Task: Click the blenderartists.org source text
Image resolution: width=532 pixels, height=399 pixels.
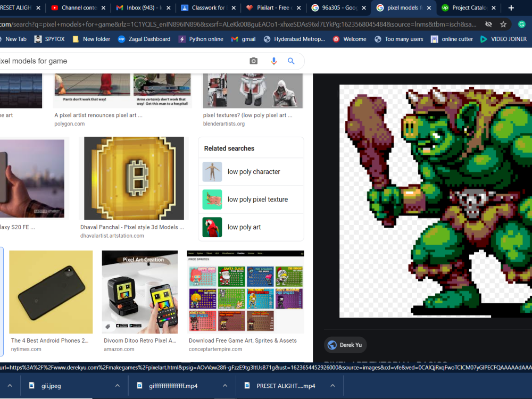Action: pos(224,124)
